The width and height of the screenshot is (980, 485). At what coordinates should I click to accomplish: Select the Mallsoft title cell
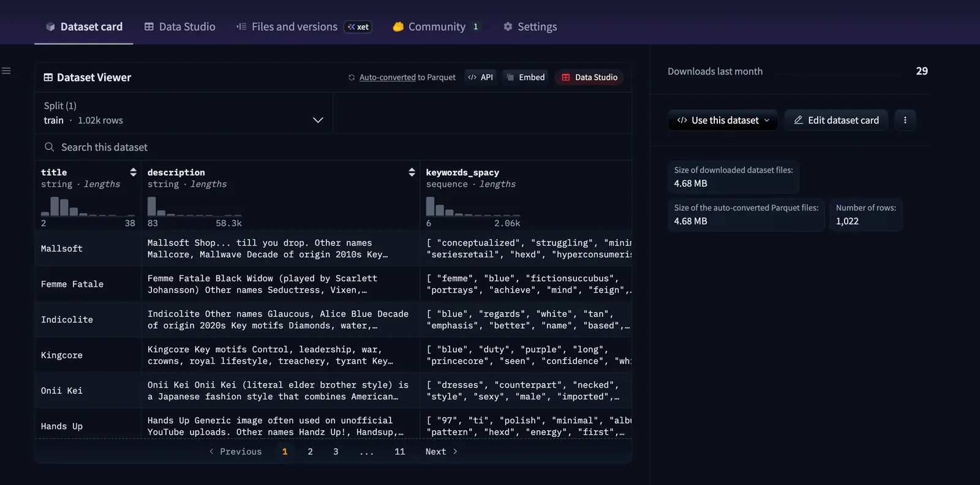point(88,249)
